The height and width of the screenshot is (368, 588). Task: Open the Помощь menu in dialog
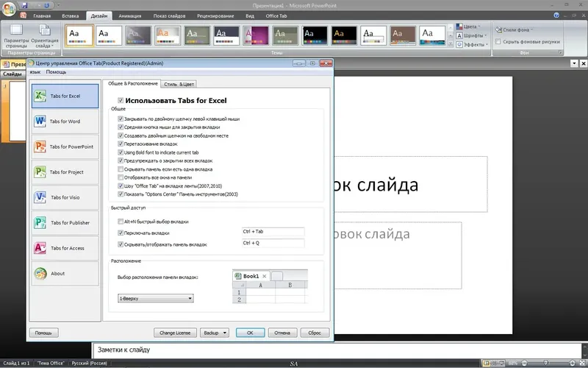(56, 71)
